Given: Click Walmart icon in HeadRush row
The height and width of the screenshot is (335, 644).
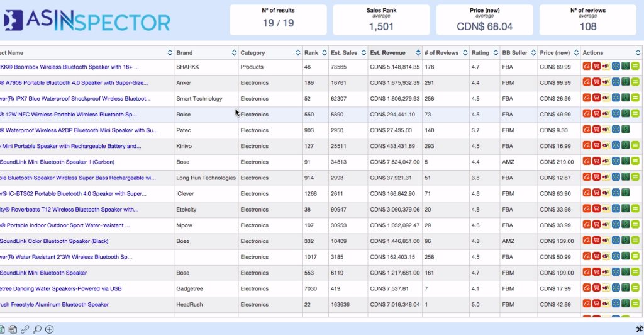Looking at the screenshot, I should [616, 304].
